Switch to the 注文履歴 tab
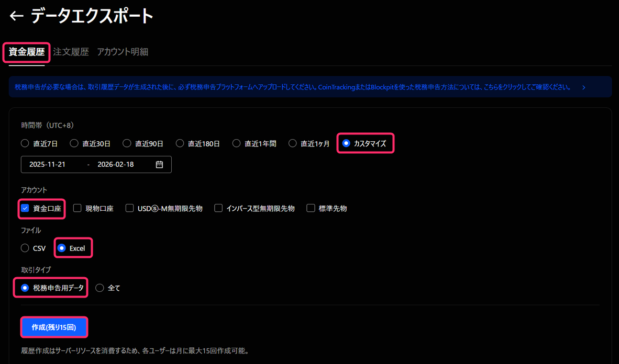The height and width of the screenshot is (364, 619). 71,52
